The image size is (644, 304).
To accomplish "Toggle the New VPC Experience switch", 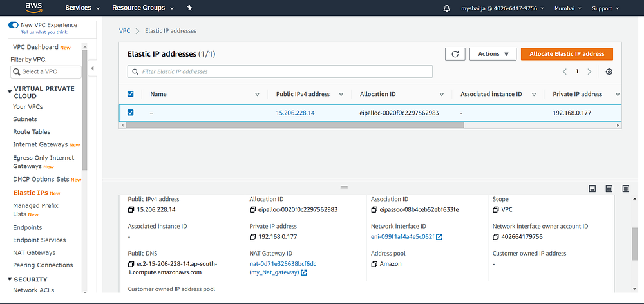I will [x=13, y=25].
